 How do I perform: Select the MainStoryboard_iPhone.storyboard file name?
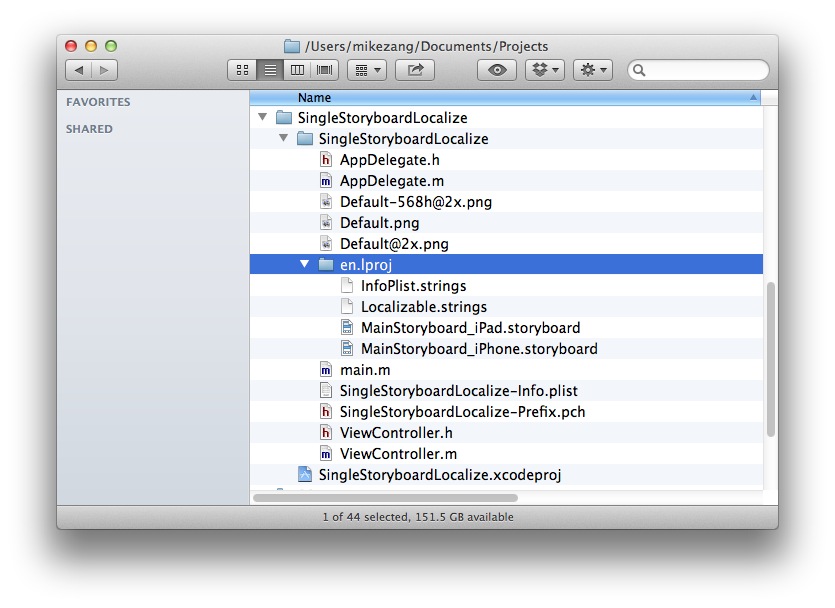[x=479, y=349]
